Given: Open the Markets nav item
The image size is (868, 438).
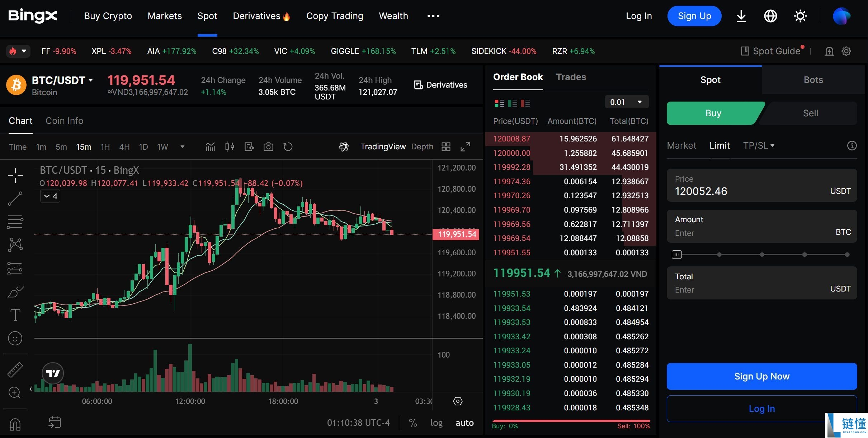Looking at the screenshot, I should [165, 16].
